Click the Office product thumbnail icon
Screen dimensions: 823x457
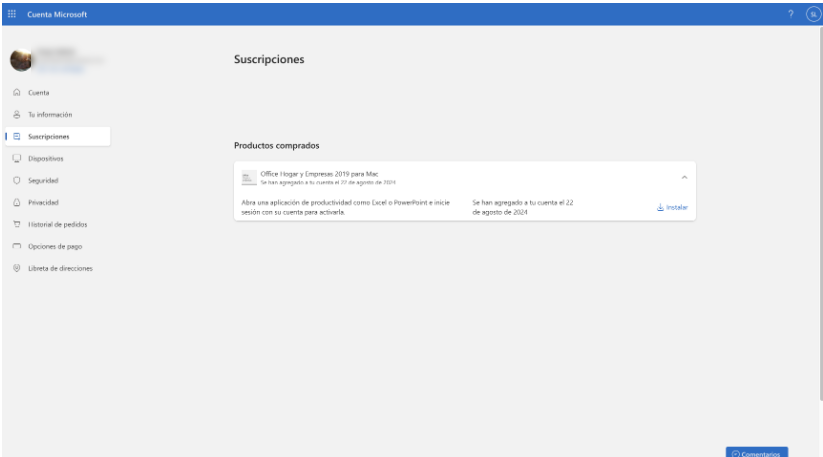click(249, 178)
